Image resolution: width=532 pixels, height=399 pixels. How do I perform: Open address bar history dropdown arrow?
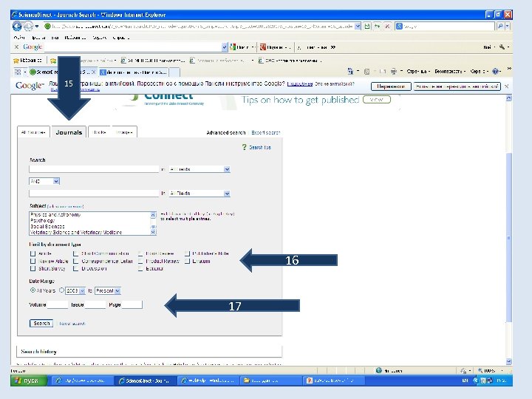pos(358,26)
